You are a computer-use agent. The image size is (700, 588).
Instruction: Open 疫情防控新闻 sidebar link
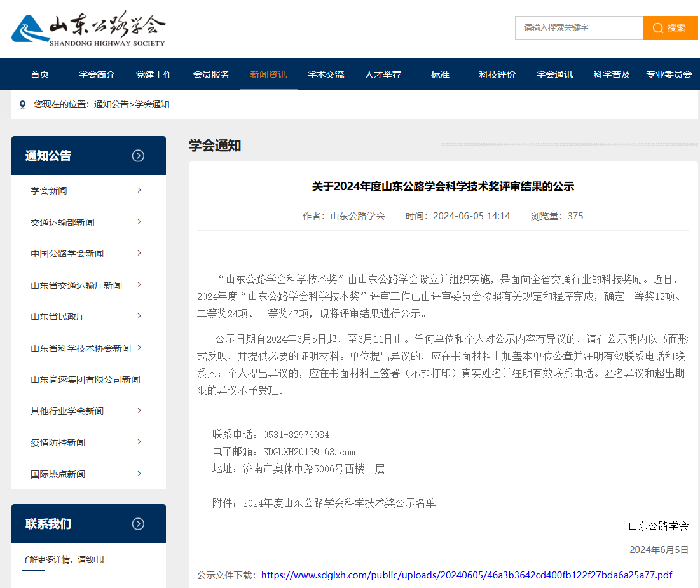pyautogui.click(x=58, y=442)
